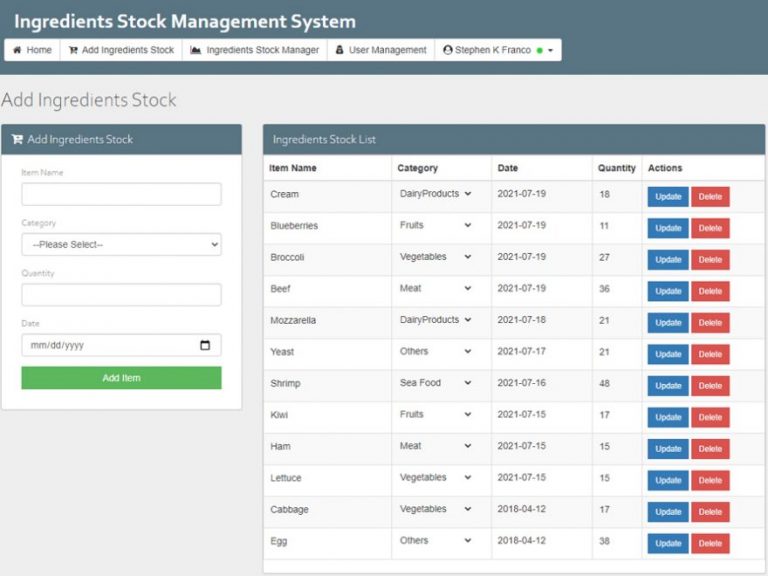Open the calendar picker icon in Date field
Image resolution: width=768 pixels, height=576 pixels.
pos(205,345)
